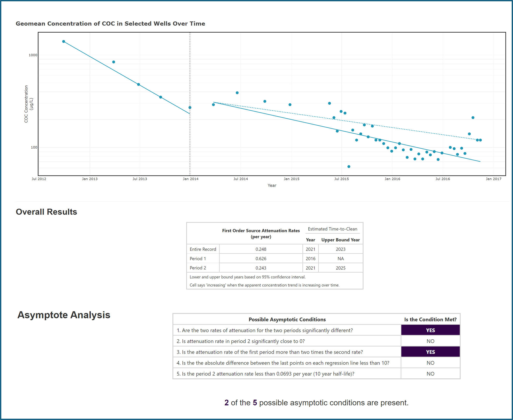Click the Period 2 upper bound year 2025
This screenshot has width=513, height=420.
pos(340,268)
